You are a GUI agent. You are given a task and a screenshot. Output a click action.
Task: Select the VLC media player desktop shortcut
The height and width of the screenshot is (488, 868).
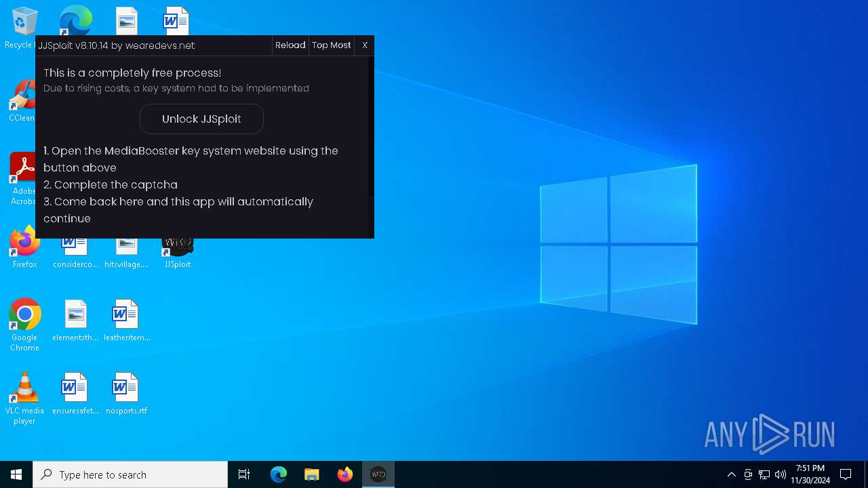coord(24,399)
